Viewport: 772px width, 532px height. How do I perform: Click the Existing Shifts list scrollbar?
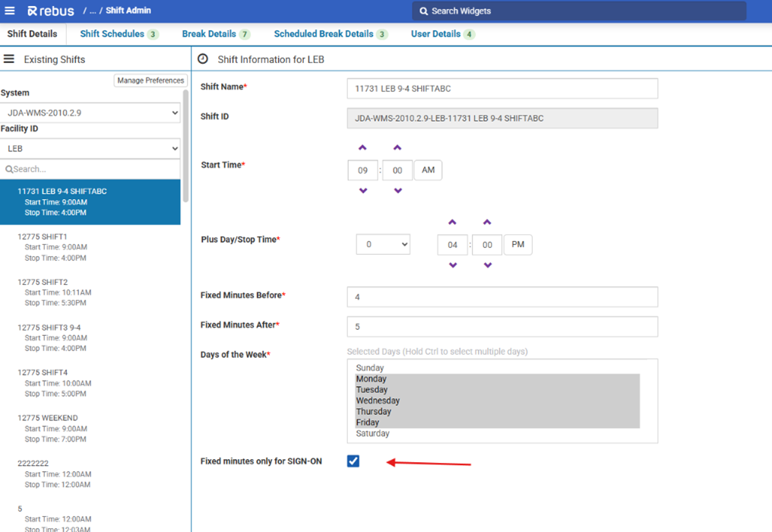pos(186,144)
